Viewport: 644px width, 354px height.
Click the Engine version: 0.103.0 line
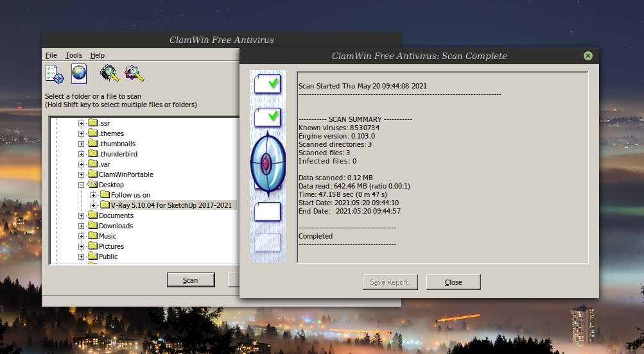click(x=336, y=136)
